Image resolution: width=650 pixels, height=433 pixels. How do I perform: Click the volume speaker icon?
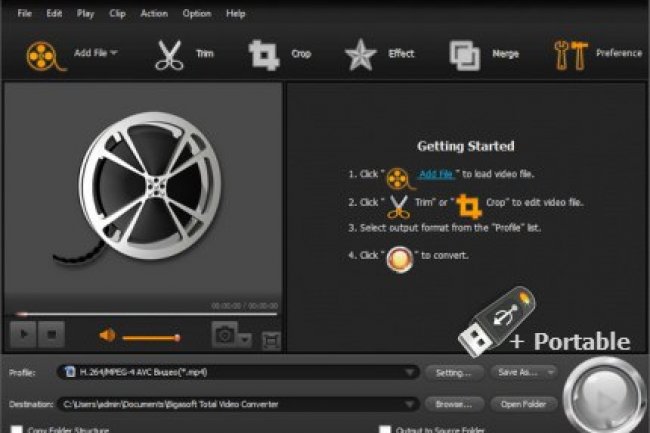click(108, 336)
